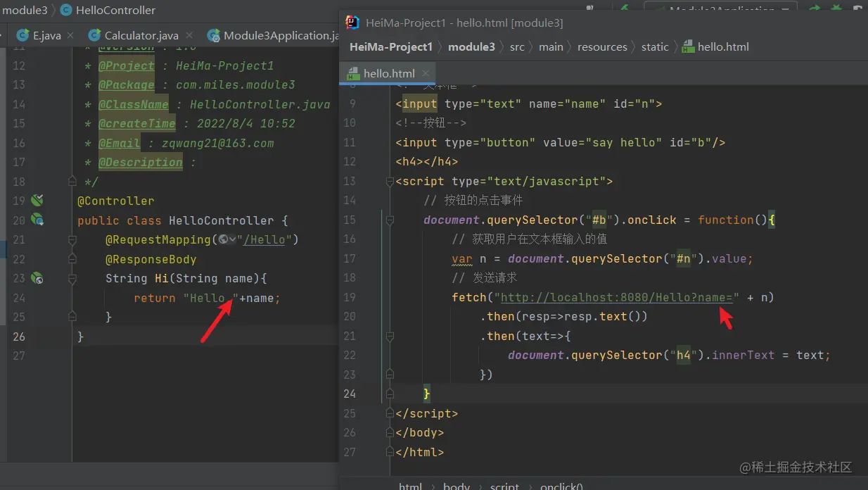Collapse the comment fold marker on line 18
Screen dimensions: 868x490
[x=72, y=182]
